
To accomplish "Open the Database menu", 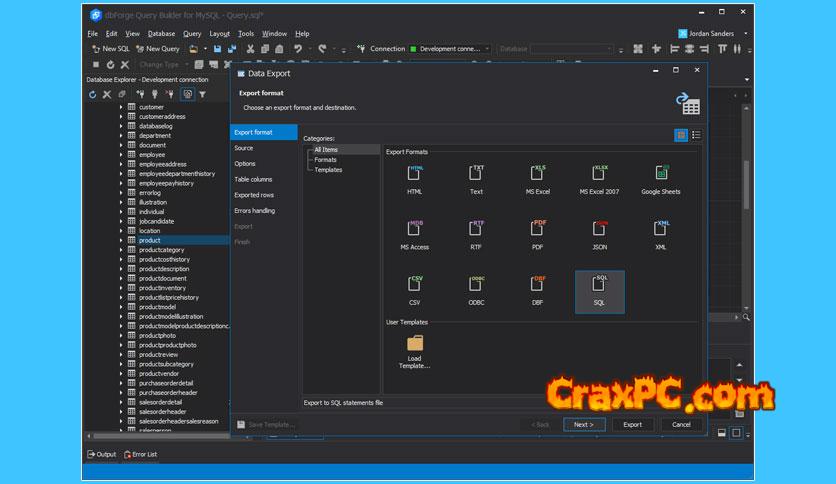I will tap(161, 33).
